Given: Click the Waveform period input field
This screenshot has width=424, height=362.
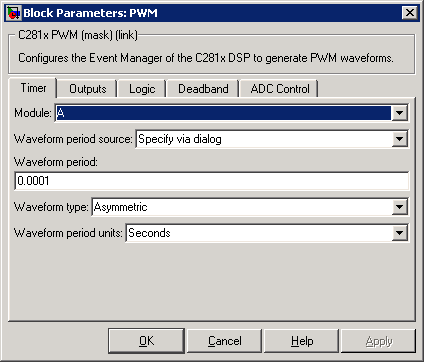Looking at the screenshot, I should pyautogui.click(x=212, y=181).
